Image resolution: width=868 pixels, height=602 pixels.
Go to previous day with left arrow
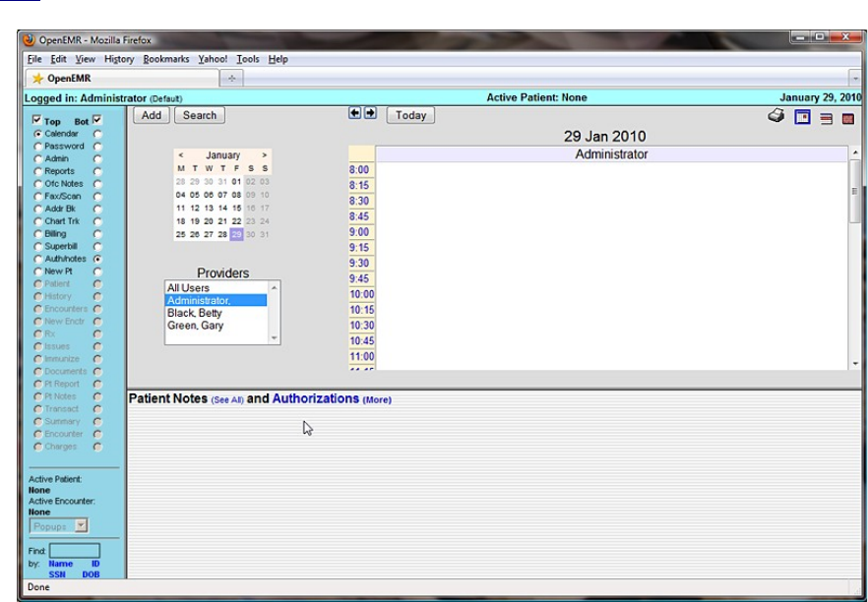[354, 113]
